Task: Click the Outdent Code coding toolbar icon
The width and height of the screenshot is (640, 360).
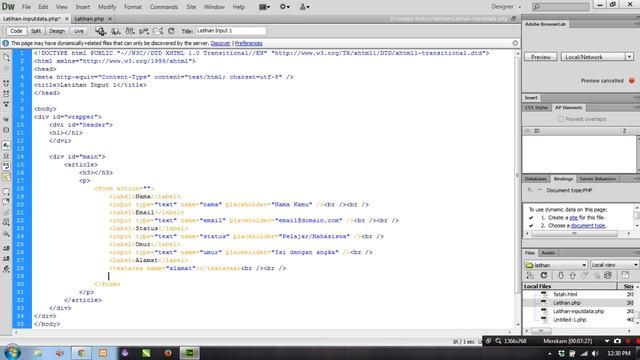Action: click(6, 258)
